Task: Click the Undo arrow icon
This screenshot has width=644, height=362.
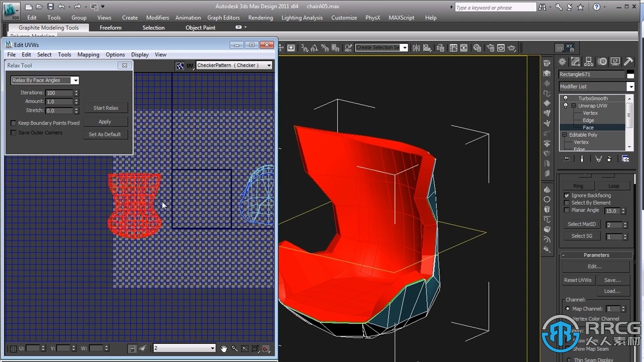Action: (x=61, y=7)
